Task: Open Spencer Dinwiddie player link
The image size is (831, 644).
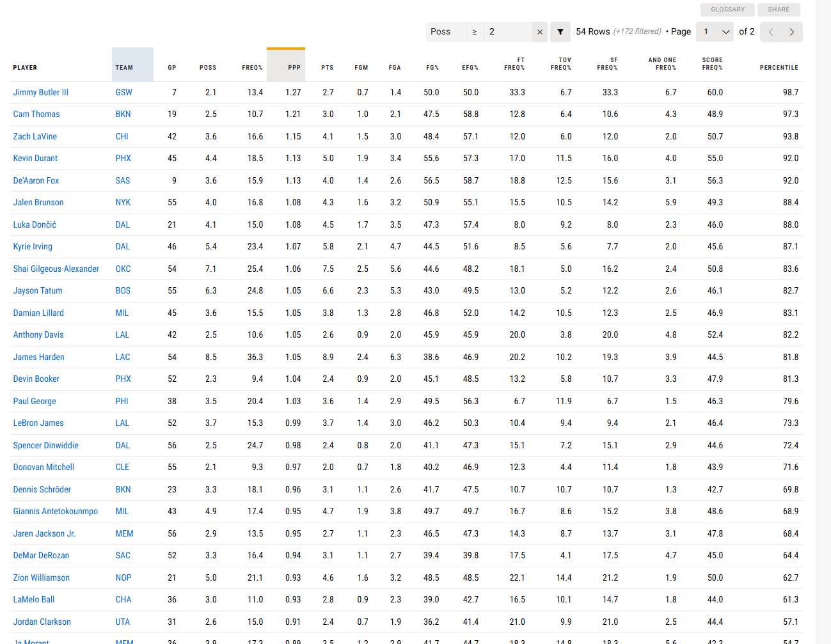Action: coord(46,446)
